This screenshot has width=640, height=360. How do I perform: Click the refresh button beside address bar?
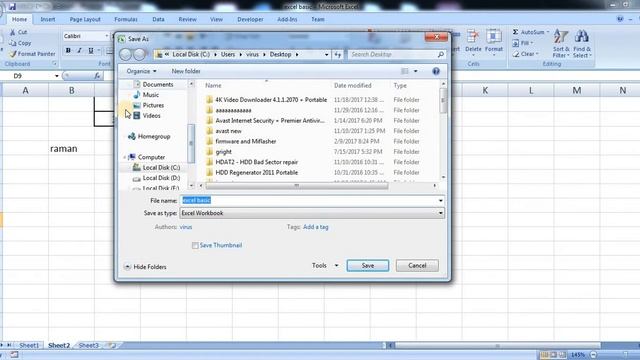[x=338, y=54]
